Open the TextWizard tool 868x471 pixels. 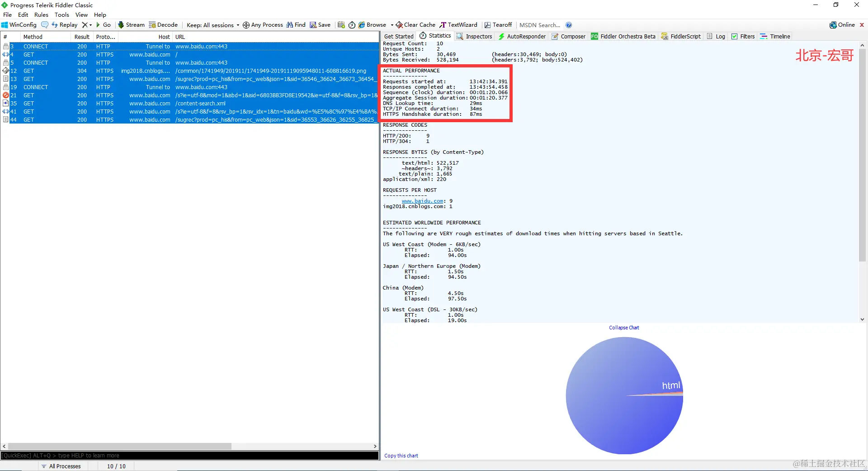[458, 25]
